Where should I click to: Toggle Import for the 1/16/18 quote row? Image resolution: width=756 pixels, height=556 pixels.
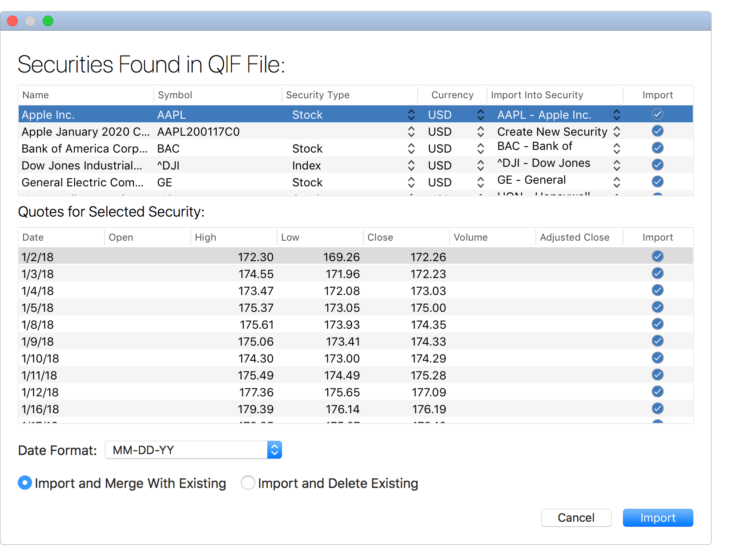click(x=657, y=408)
